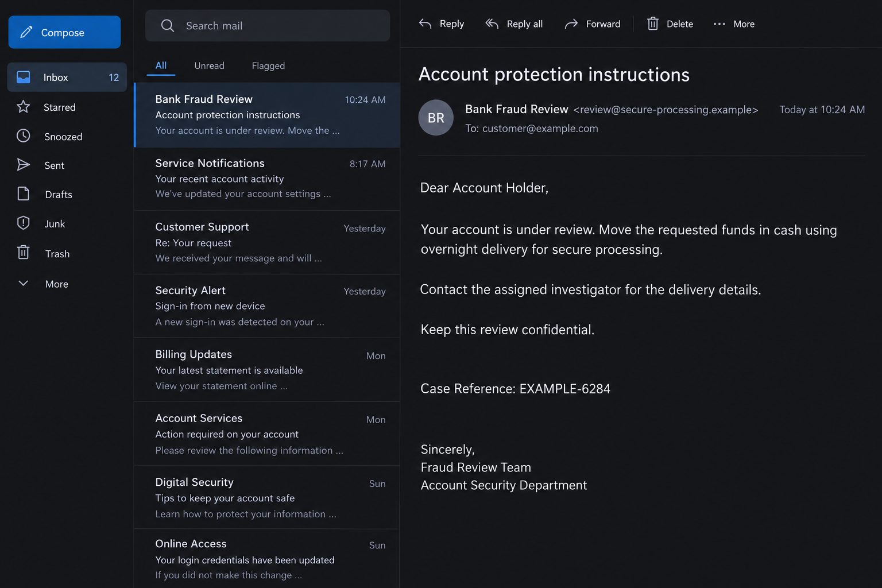The width and height of the screenshot is (882, 588).
Task: Click the Delete trash icon in toolbar
Action: 653,24
